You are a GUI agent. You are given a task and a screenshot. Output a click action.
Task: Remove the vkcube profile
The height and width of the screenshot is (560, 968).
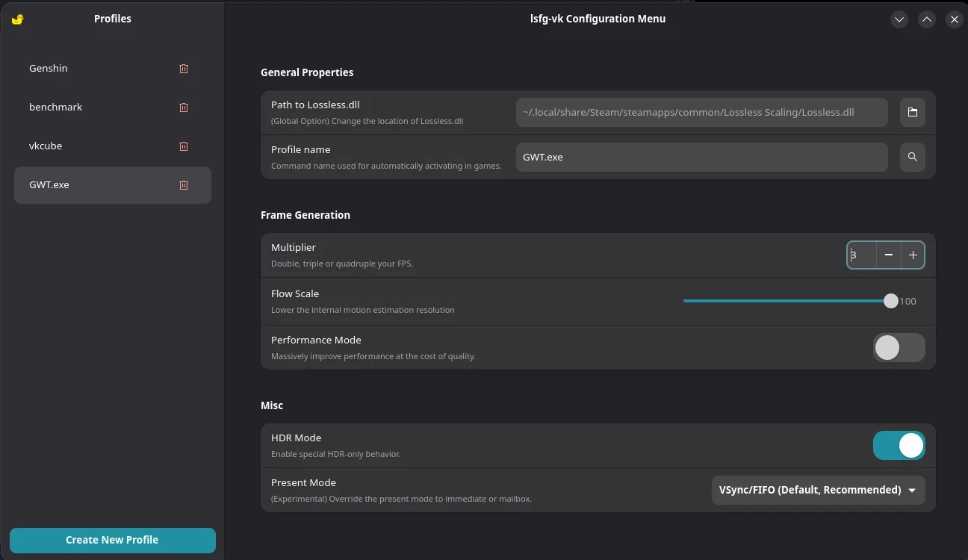(x=184, y=146)
